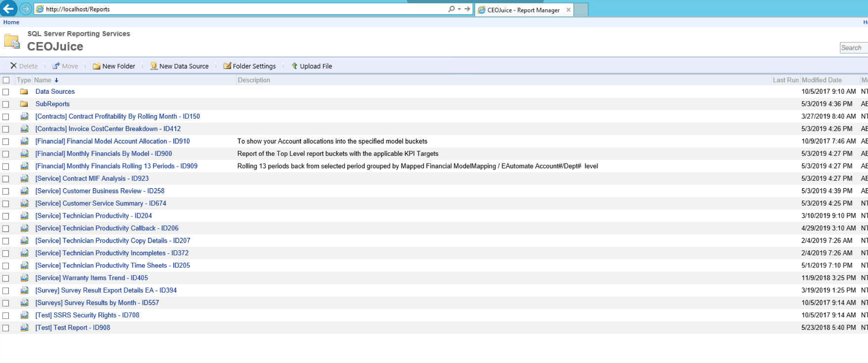Click the search magnifier icon in address bar
The height and width of the screenshot is (363, 868).
[x=451, y=9]
